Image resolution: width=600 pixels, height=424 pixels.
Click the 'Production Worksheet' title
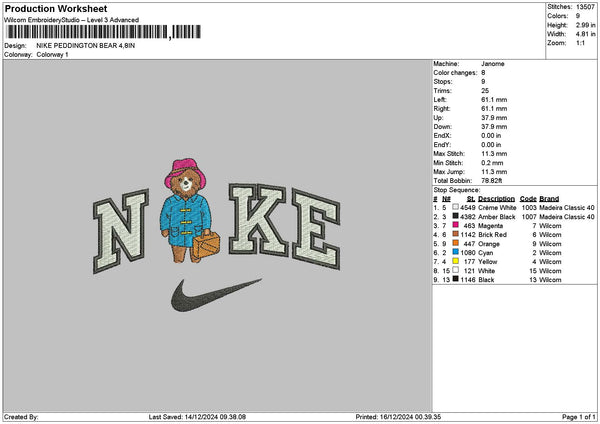pos(56,8)
